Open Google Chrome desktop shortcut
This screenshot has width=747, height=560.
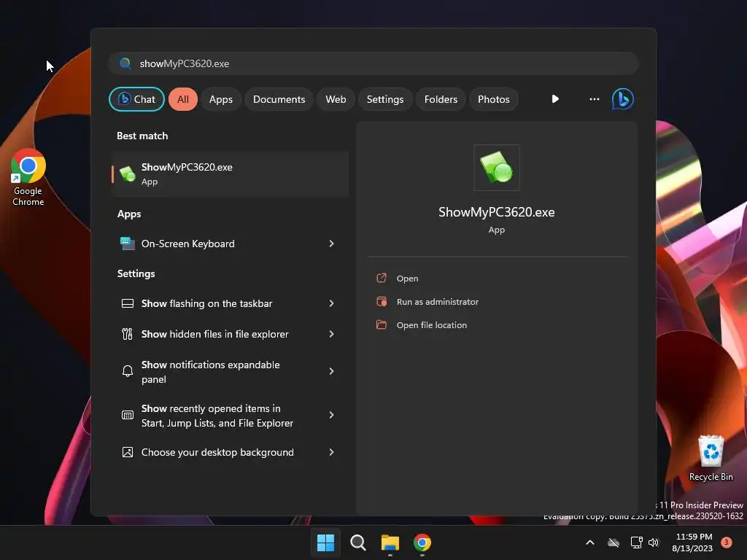(x=28, y=177)
